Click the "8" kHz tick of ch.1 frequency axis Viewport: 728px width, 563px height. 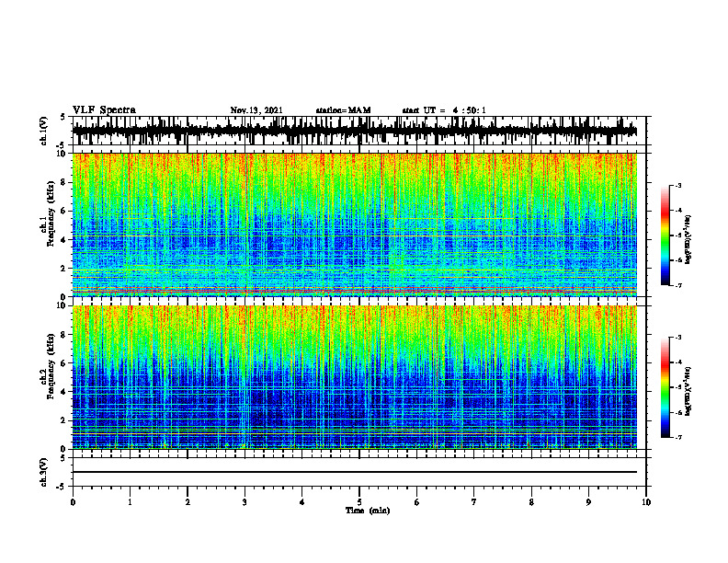click(64, 182)
